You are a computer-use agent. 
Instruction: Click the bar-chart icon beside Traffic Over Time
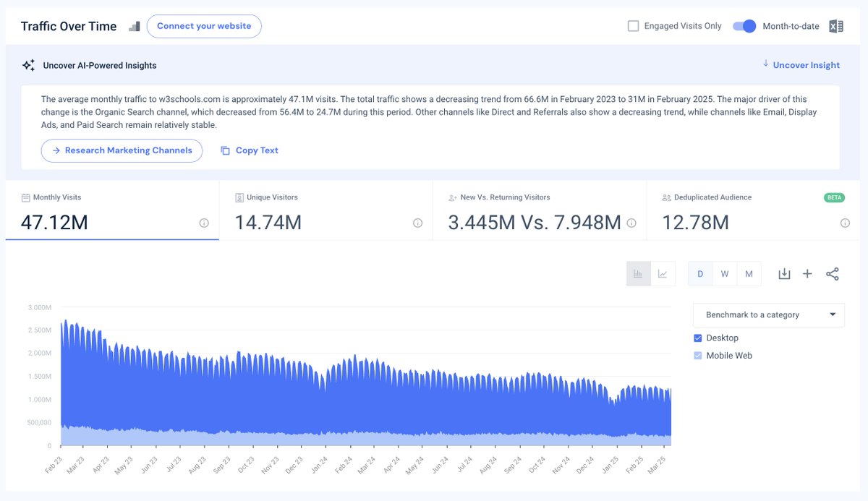pos(135,26)
